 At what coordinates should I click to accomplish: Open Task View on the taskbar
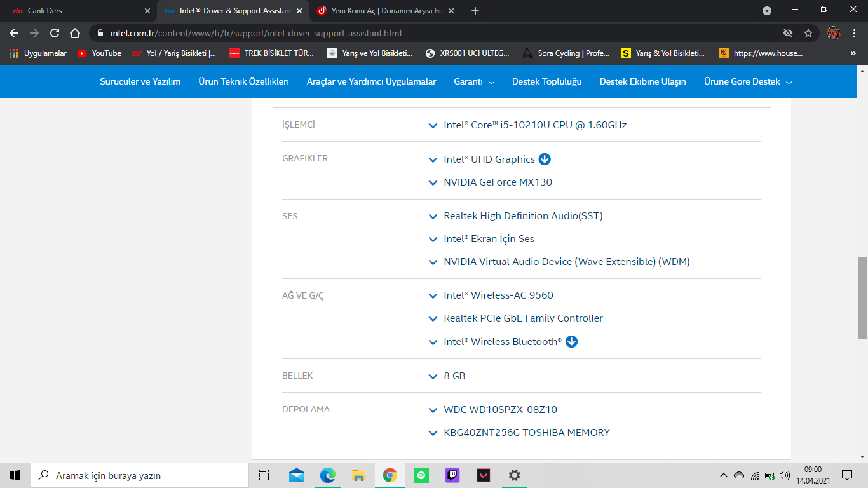264,475
